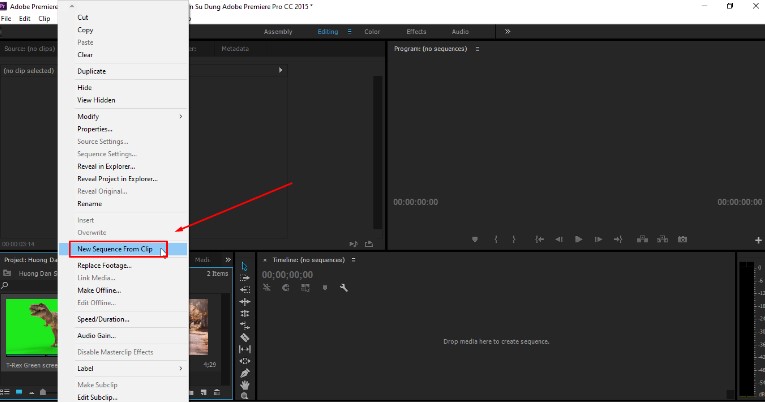
Task: Toggle linked selection in timeline
Action: tap(305, 288)
